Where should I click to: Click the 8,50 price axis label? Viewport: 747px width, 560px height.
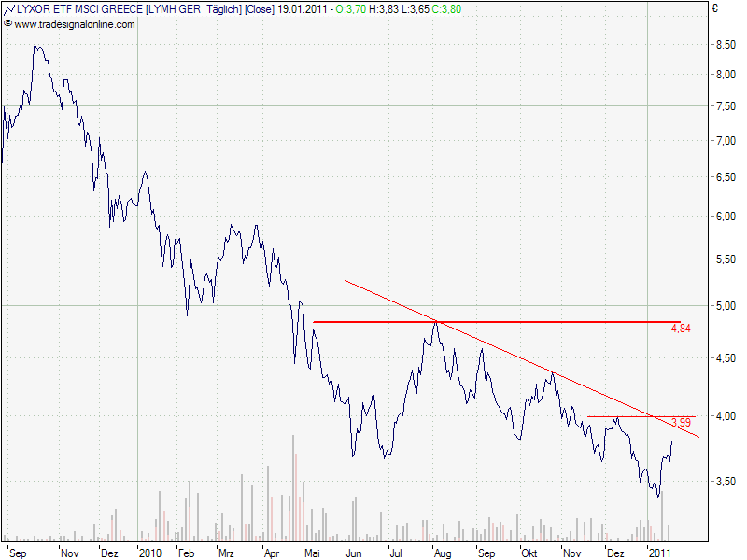click(x=726, y=45)
